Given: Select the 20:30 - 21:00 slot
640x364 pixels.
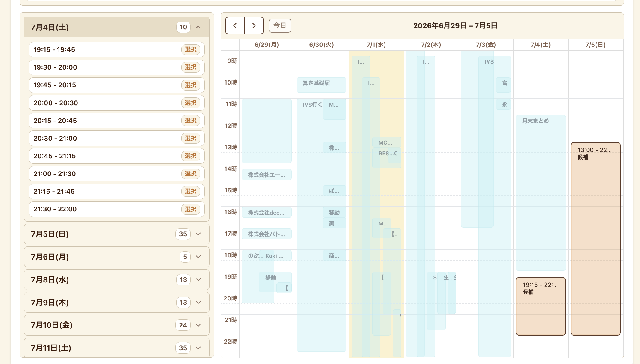Looking at the screenshot, I should [191, 138].
